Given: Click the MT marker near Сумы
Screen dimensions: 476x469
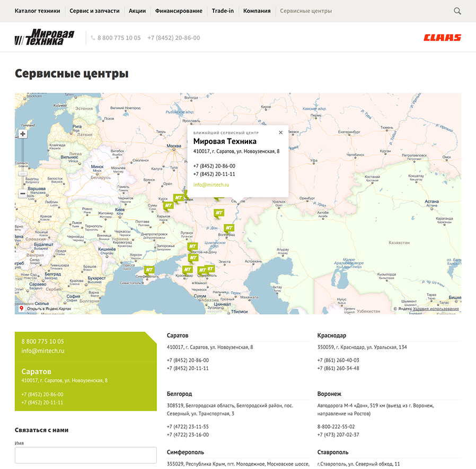Looking at the screenshot, I should [x=168, y=205].
